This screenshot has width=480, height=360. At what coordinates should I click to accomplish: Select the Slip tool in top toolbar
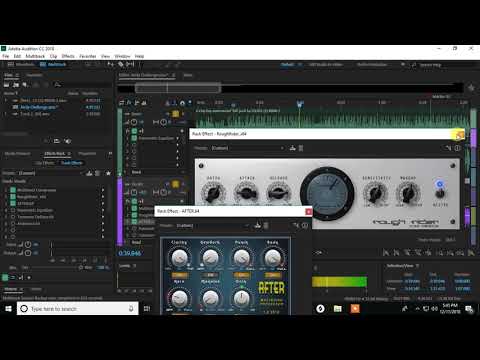pyautogui.click(x=130, y=64)
